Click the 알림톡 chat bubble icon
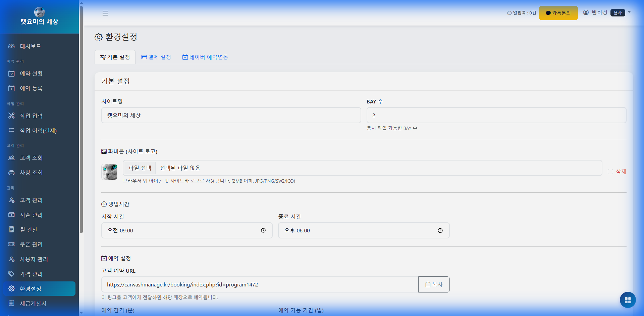Image resolution: width=644 pixels, height=316 pixels. [x=509, y=13]
